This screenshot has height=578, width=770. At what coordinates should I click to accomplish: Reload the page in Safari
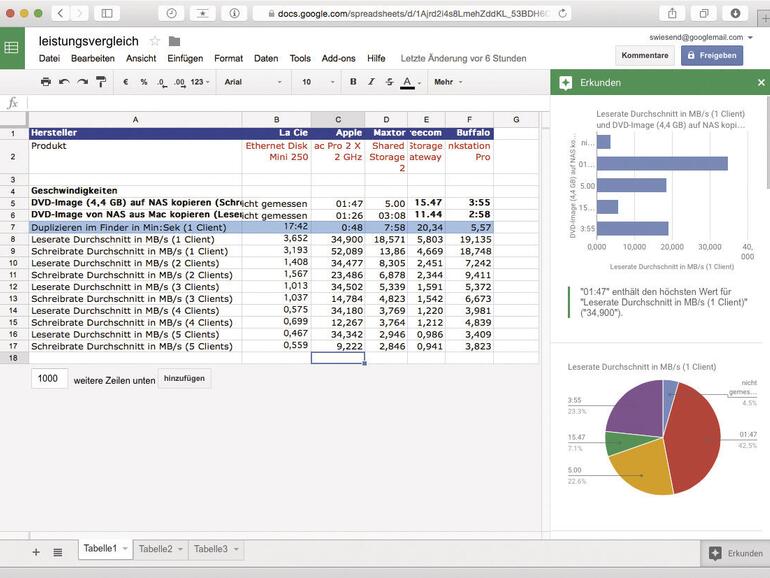[x=563, y=13]
